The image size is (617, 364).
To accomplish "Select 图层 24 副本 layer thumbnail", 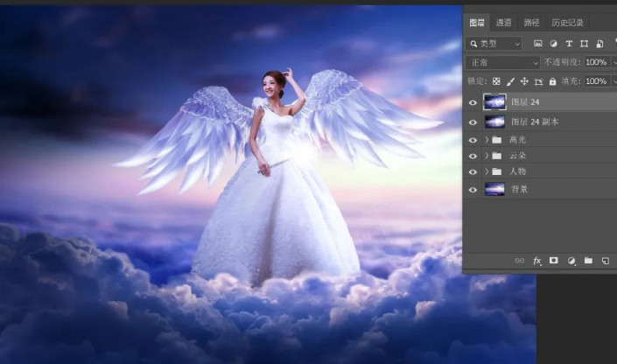I will (494, 122).
